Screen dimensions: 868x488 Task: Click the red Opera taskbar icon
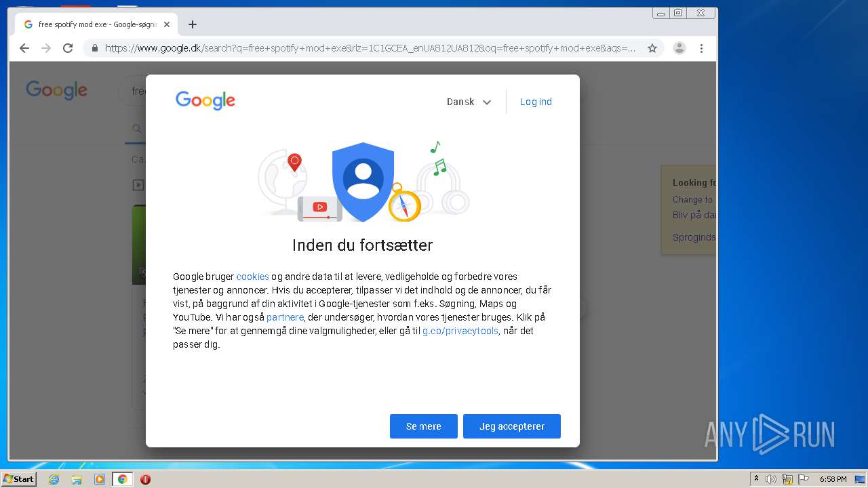coord(145,479)
